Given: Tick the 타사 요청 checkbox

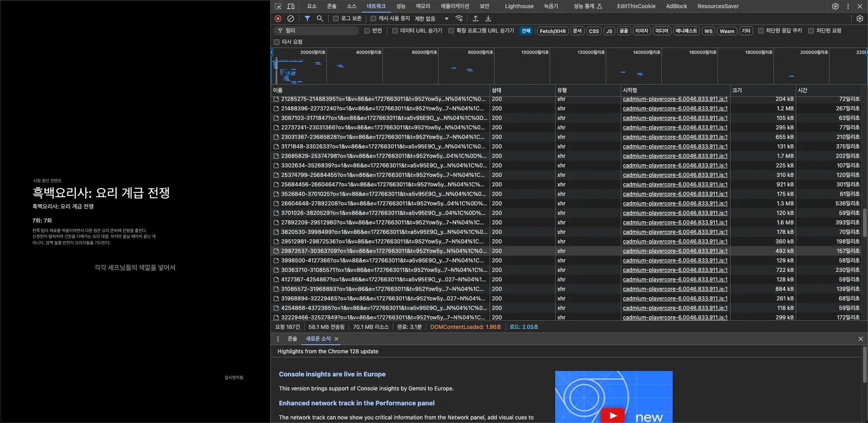Looking at the screenshot, I should [x=277, y=42].
